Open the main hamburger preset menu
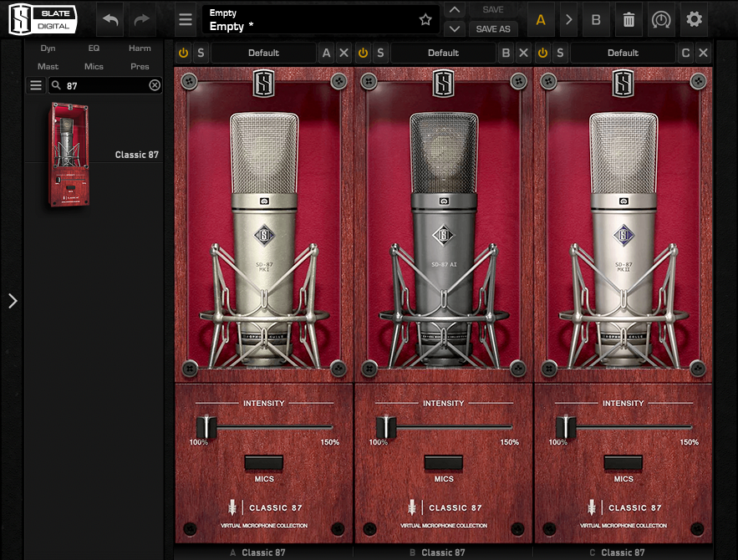 [x=186, y=19]
